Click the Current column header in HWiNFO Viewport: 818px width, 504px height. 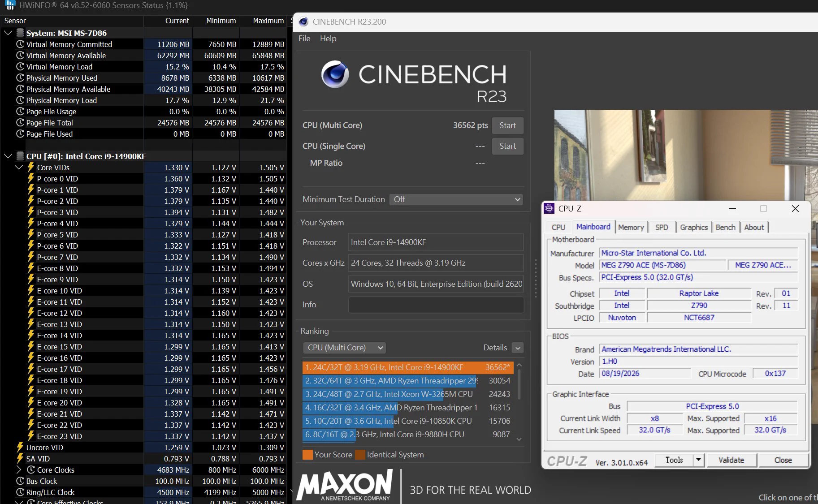pos(169,21)
